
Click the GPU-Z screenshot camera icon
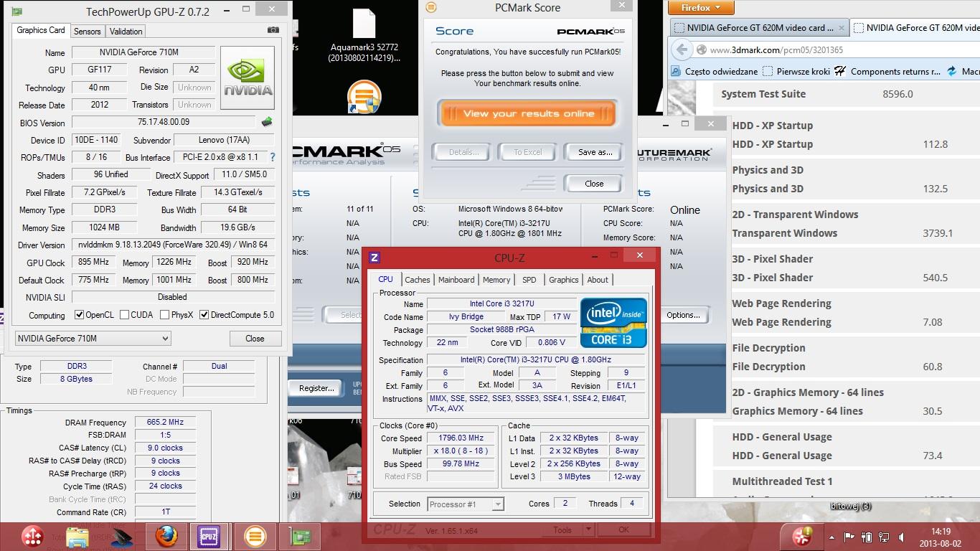point(273,30)
